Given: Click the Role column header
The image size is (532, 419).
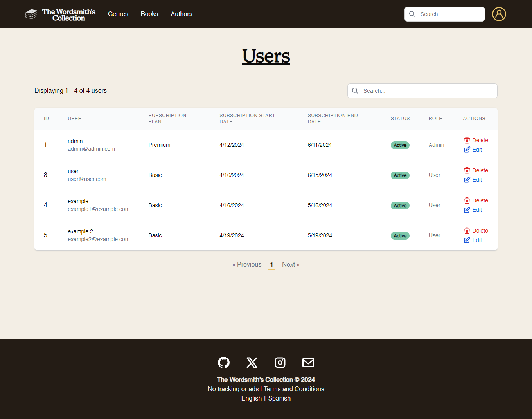Looking at the screenshot, I should [435, 119].
